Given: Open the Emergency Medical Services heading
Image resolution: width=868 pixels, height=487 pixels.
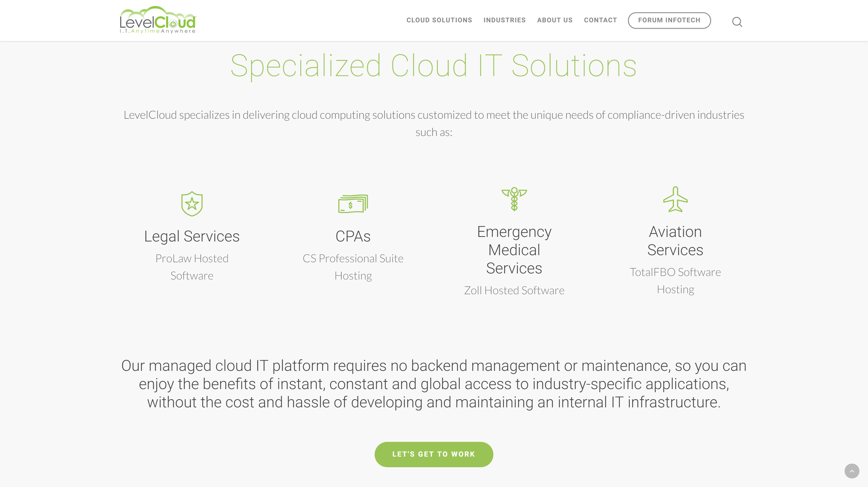Looking at the screenshot, I should [514, 250].
